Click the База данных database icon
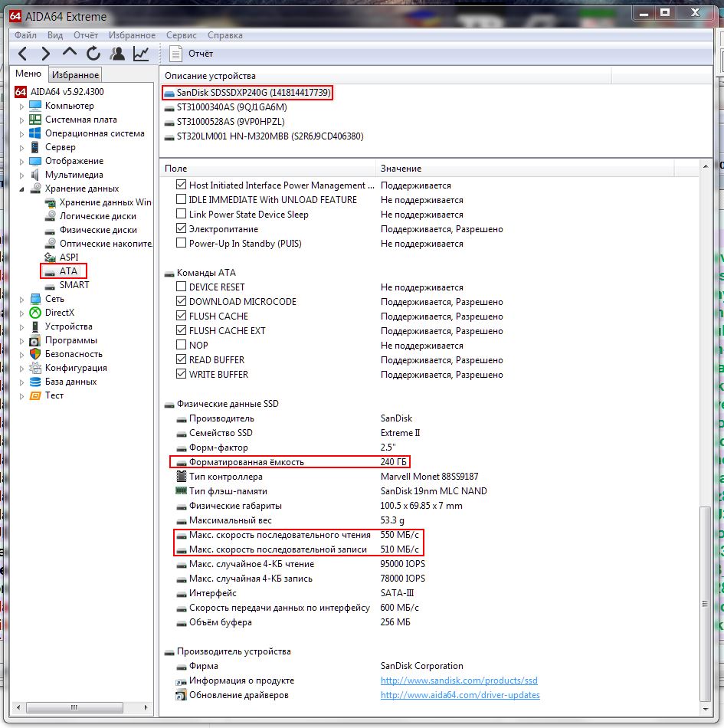Image resolution: width=724 pixels, height=728 pixels. coord(34,382)
